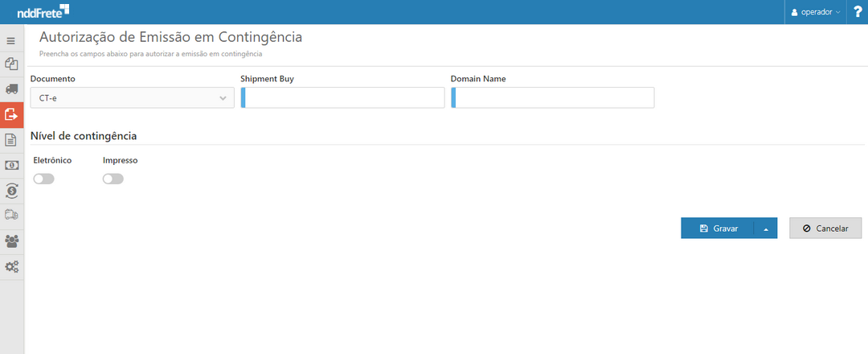Image resolution: width=868 pixels, height=354 pixels.
Task: Toggle the Impresso contingency switch
Action: [113, 179]
